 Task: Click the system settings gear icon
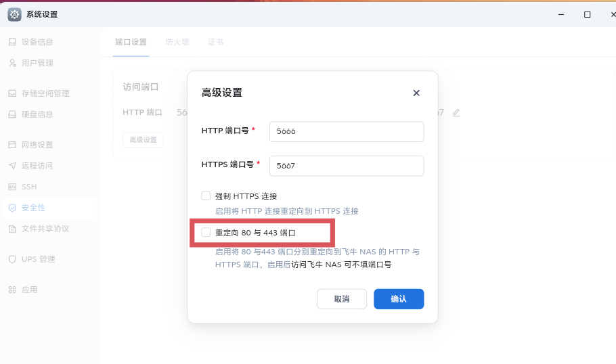point(14,14)
